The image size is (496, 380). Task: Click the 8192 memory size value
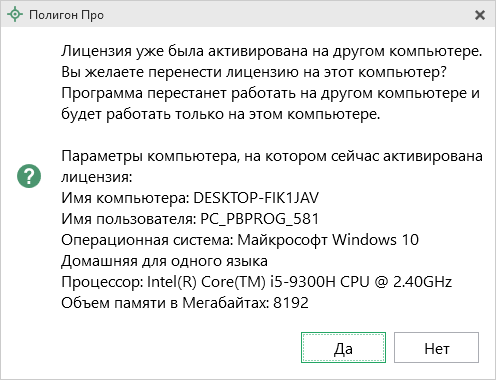(291, 303)
